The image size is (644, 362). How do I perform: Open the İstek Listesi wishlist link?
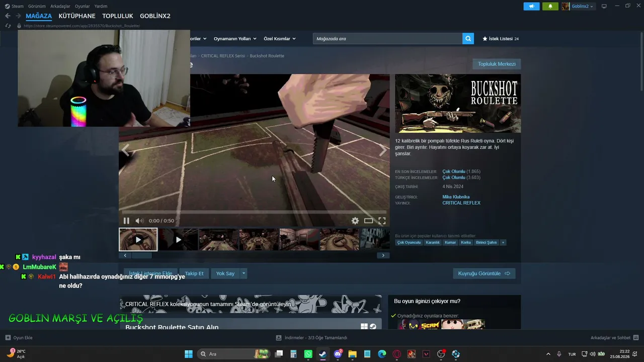(x=501, y=39)
